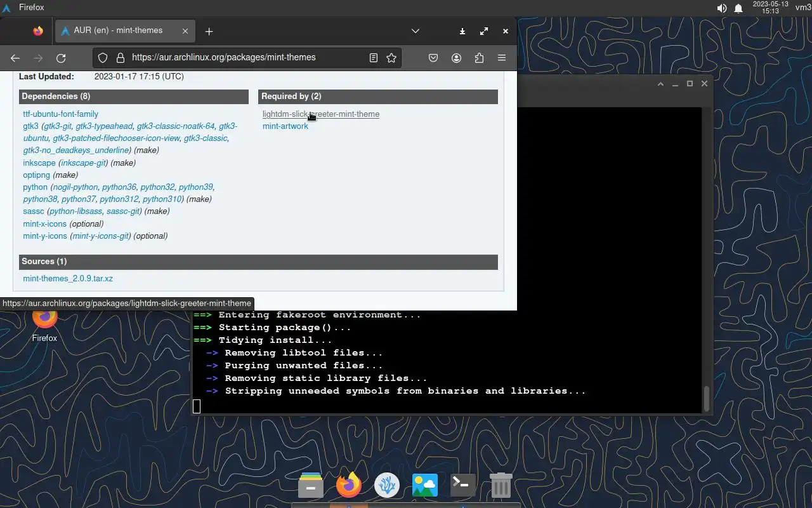Click the terminal window shade arrow button
The image size is (812, 508).
pyautogui.click(x=660, y=84)
